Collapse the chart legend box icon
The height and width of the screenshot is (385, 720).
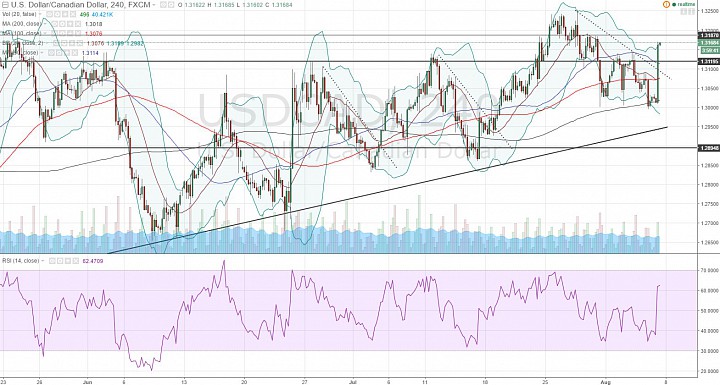(6, 5)
